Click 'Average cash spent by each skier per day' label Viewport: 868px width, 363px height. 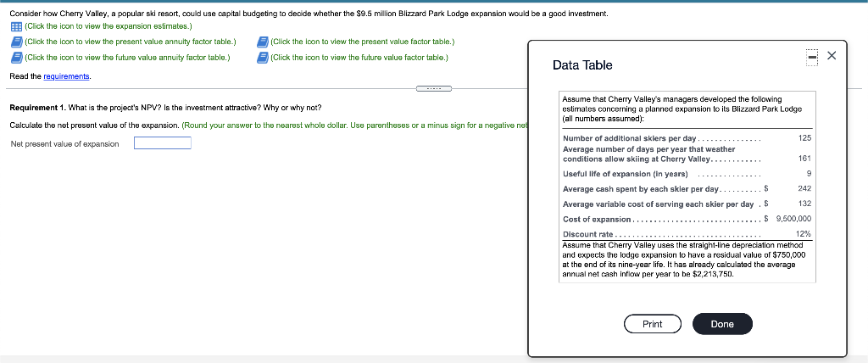[x=641, y=189]
